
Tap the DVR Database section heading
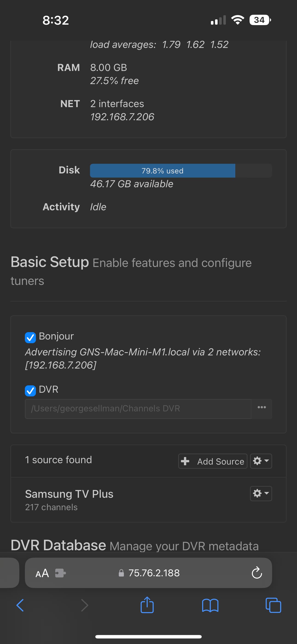(x=58, y=545)
